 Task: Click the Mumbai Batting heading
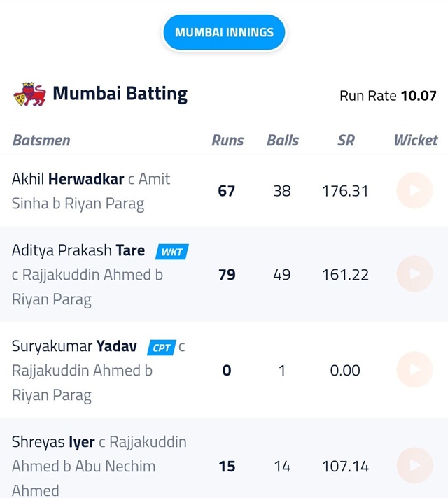click(120, 94)
